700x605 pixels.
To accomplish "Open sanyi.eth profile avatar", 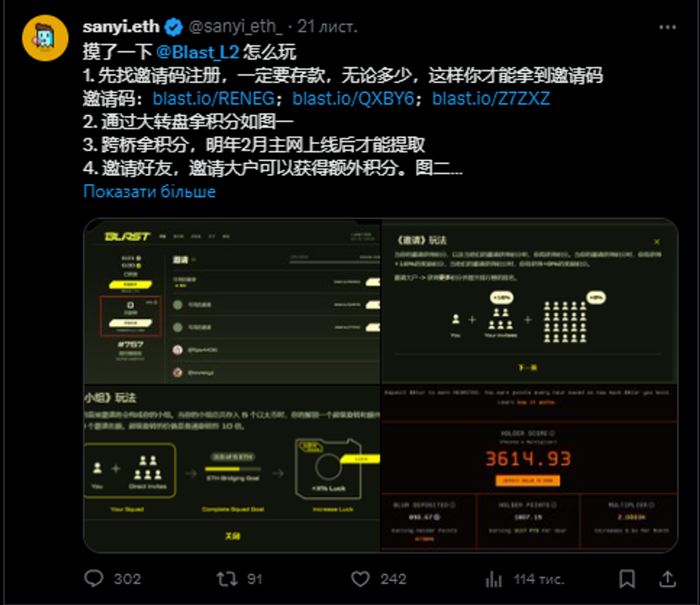I will click(45, 38).
